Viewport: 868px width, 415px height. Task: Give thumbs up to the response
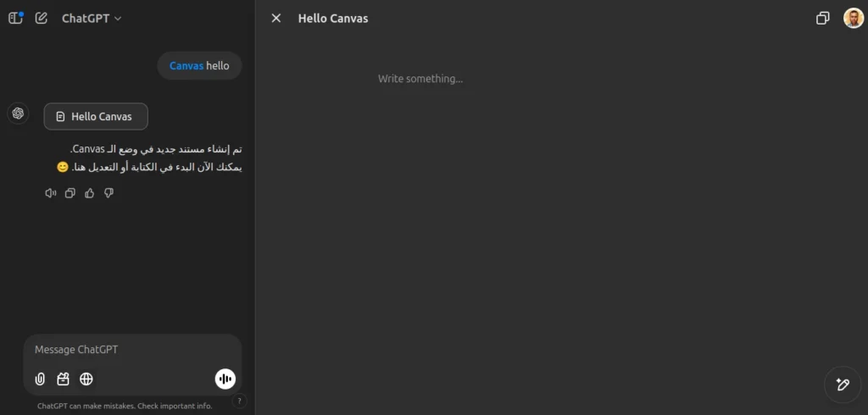89,193
